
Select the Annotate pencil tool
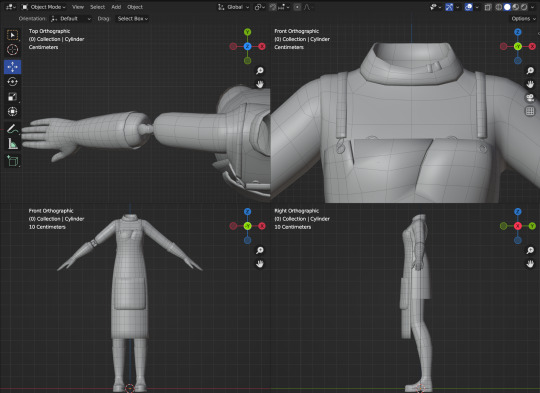click(x=12, y=129)
